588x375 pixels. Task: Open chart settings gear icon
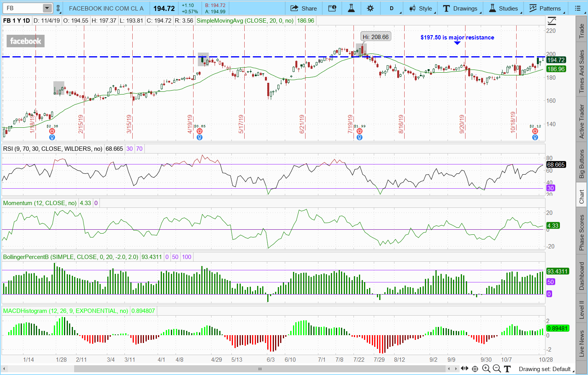point(370,8)
